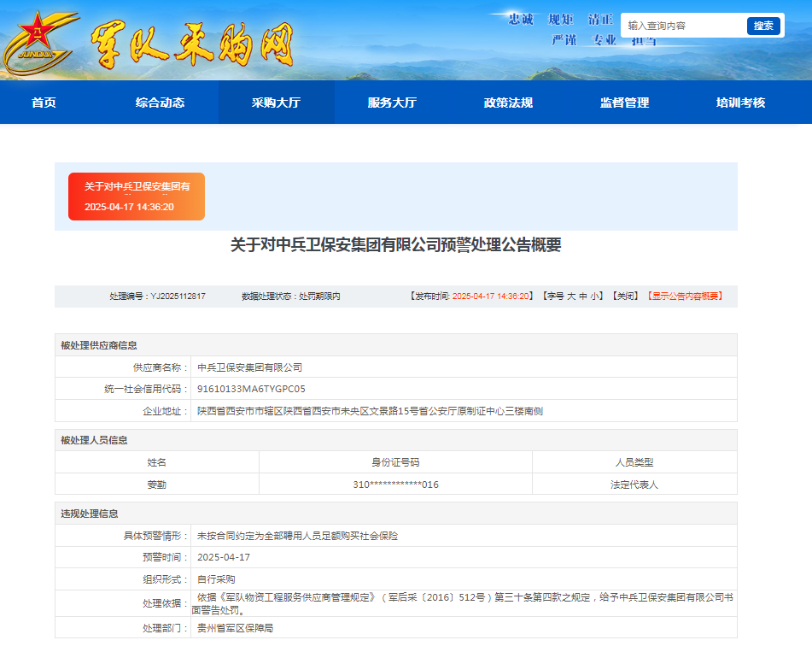Click the 军队采购网 site title

tap(192, 44)
